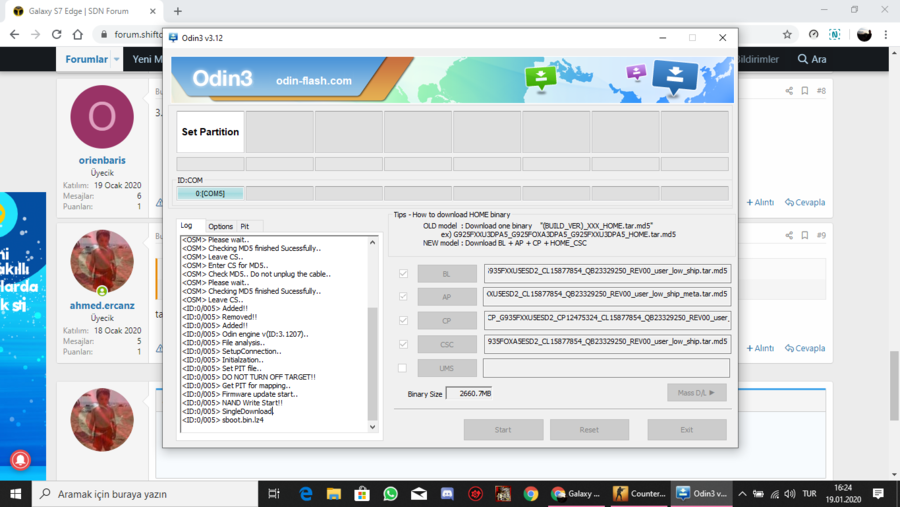The image size is (900, 507).
Task: Click the Chrome icon on the taskbar
Action: tap(531, 494)
